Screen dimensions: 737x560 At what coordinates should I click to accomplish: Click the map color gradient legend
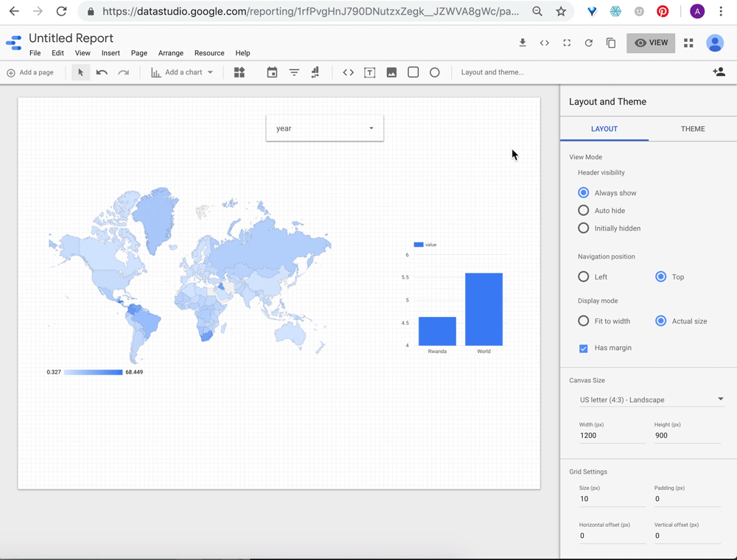point(93,372)
